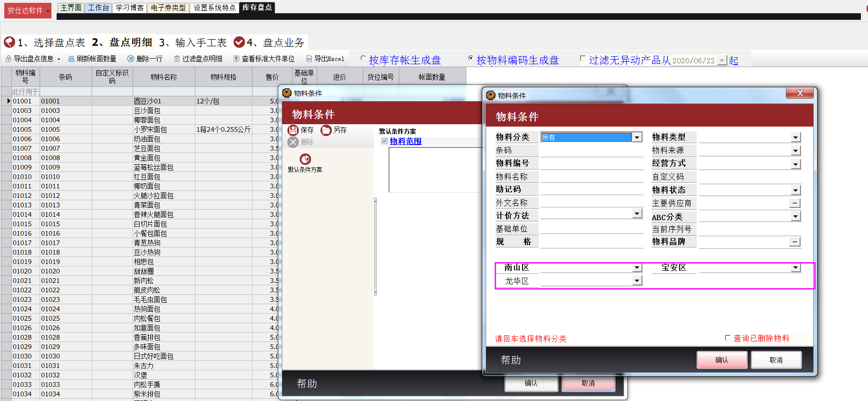The height and width of the screenshot is (401, 868).
Task: Click the 另存 save-as icon in the back dialog
Action: [326, 130]
